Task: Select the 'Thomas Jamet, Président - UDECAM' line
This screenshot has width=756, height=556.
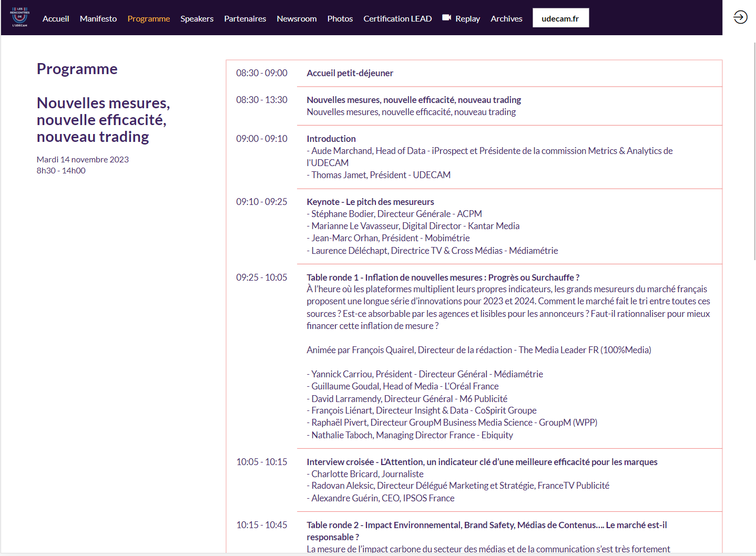Action: tap(379, 175)
